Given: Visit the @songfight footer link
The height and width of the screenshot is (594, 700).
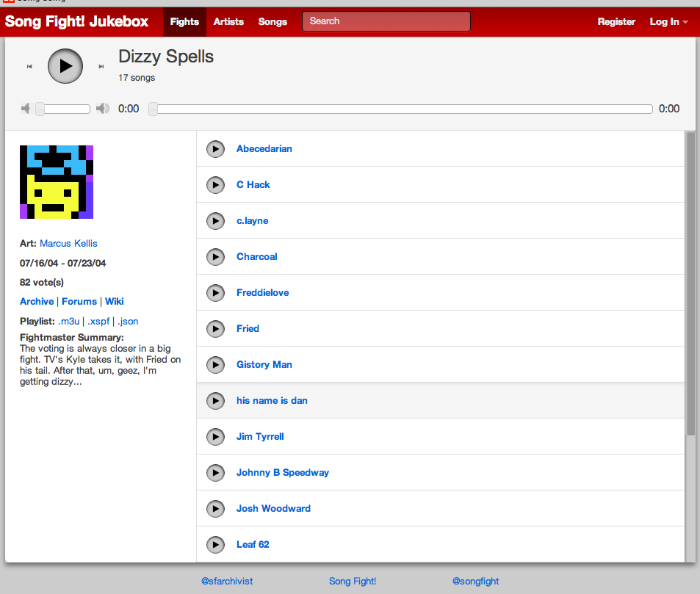Looking at the screenshot, I should click(x=475, y=581).
